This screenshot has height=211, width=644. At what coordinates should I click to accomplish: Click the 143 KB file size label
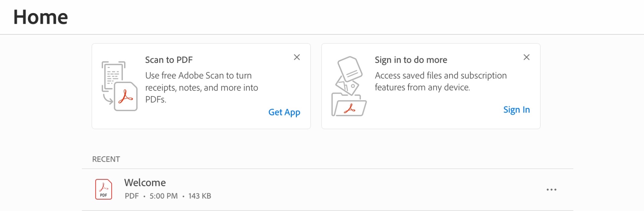(x=200, y=196)
